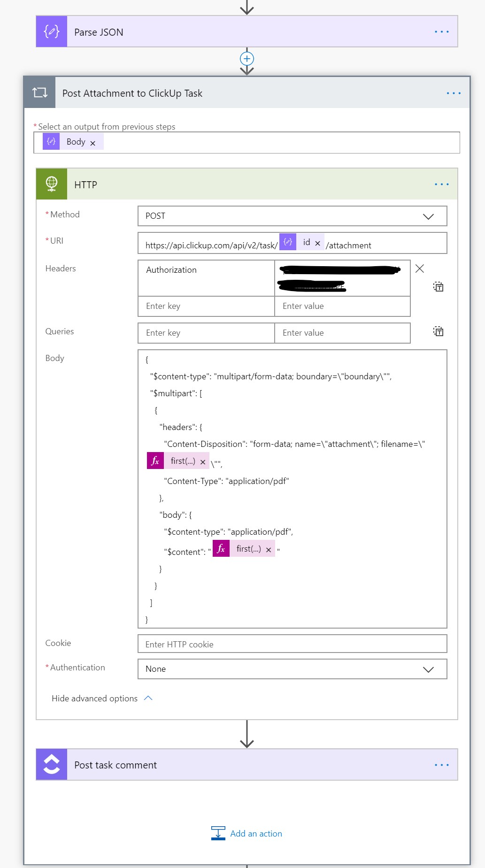485x868 pixels.
Task: Click the Add an action icon
Action: [x=218, y=833]
